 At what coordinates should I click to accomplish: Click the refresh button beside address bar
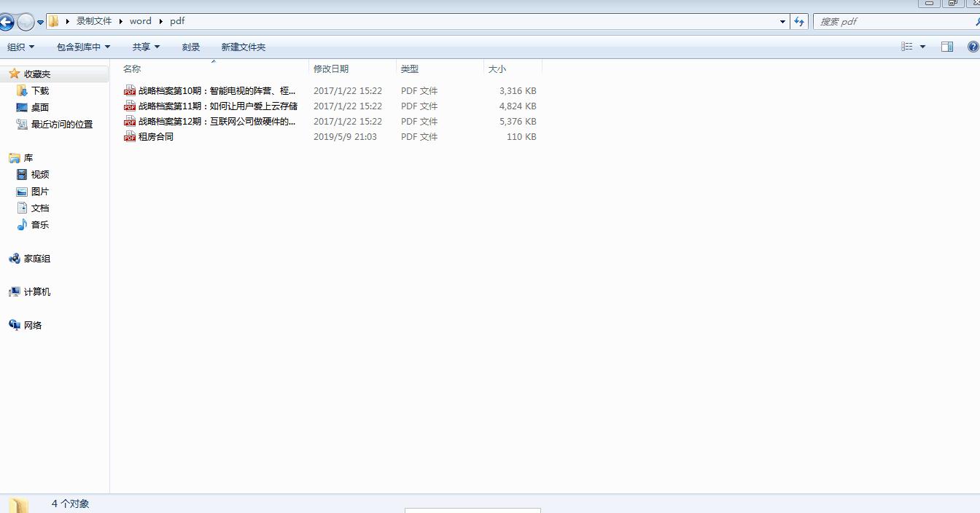tap(799, 22)
